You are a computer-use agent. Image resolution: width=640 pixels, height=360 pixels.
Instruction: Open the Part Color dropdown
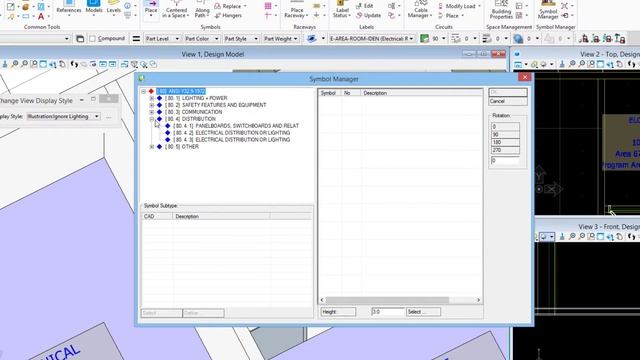[202, 38]
